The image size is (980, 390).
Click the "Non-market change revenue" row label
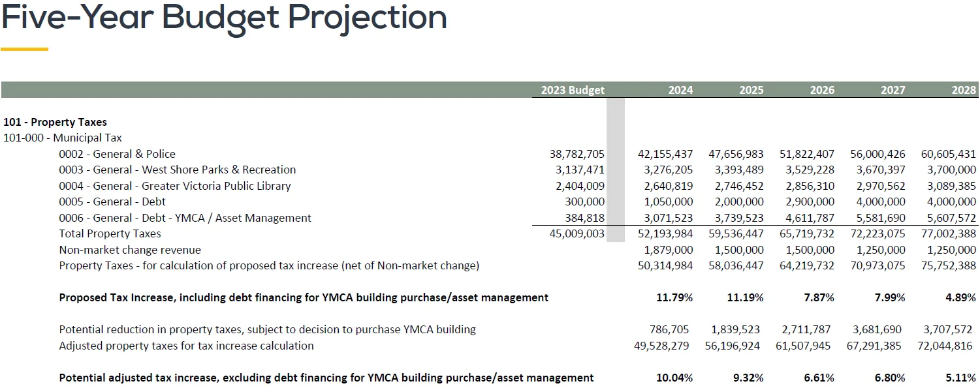click(x=130, y=250)
